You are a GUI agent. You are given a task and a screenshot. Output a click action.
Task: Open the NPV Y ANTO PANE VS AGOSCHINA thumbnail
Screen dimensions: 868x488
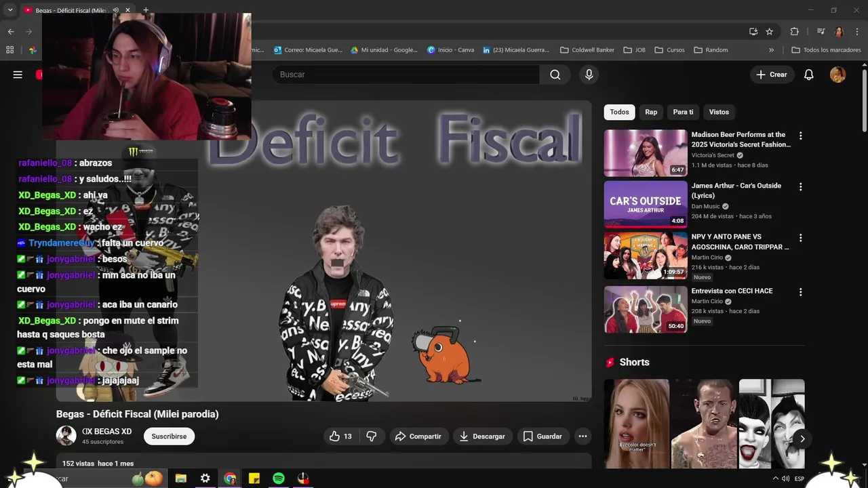(646, 256)
